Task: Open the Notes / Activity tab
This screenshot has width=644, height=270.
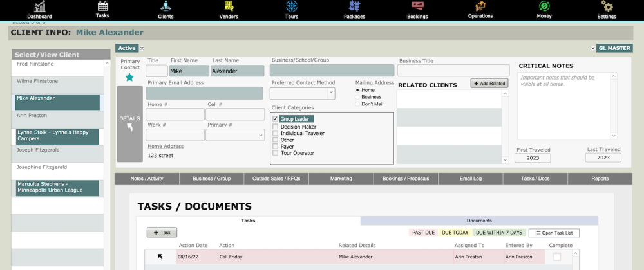Action: pyautogui.click(x=147, y=179)
